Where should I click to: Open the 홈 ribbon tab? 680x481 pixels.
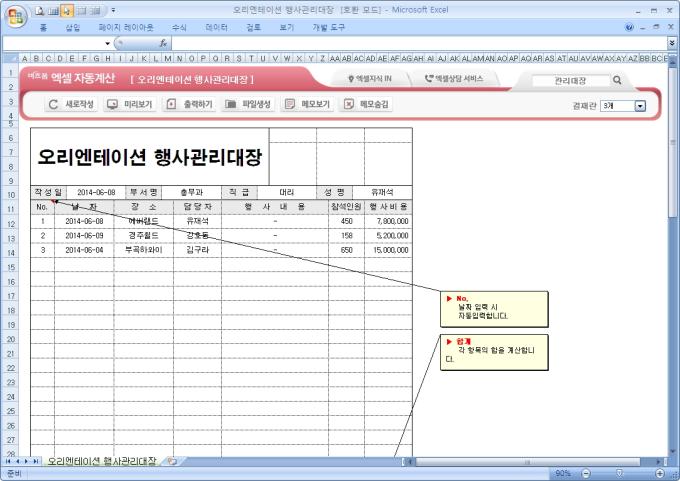coord(43,28)
